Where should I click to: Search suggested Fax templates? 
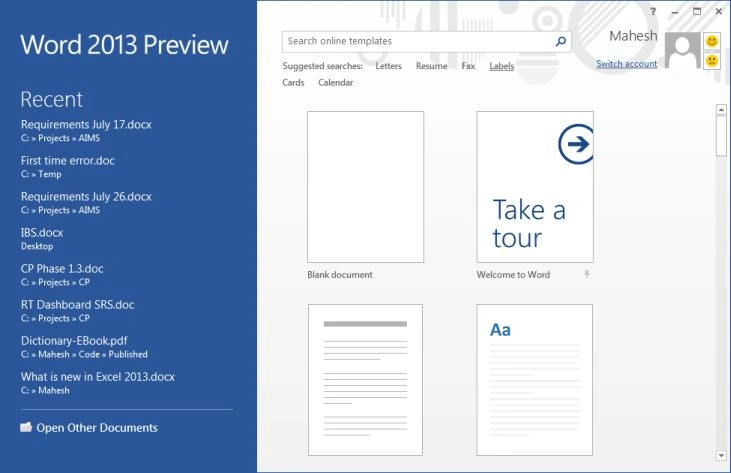[x=468, y=66]
